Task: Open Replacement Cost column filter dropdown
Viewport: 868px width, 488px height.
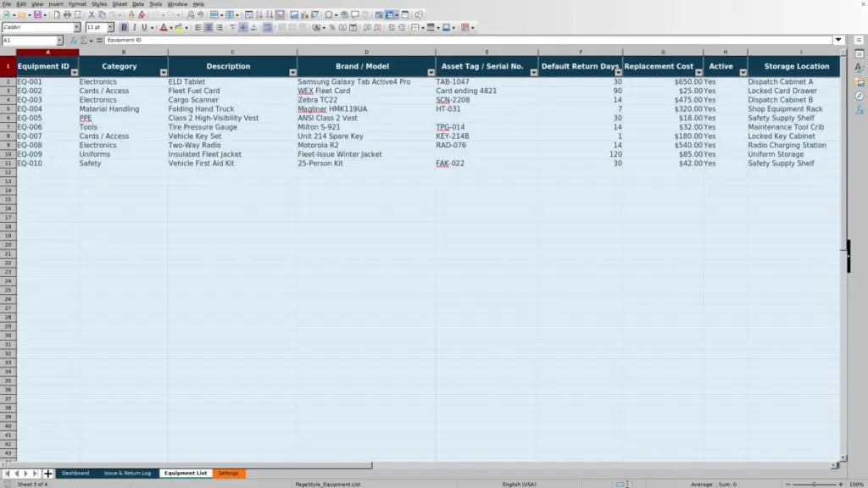Action: point(698,73)
